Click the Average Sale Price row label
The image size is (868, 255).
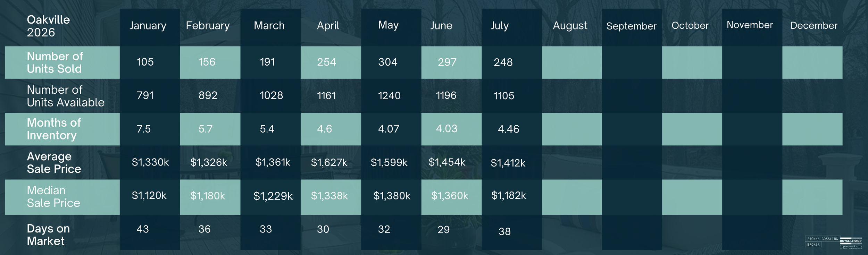54,163
